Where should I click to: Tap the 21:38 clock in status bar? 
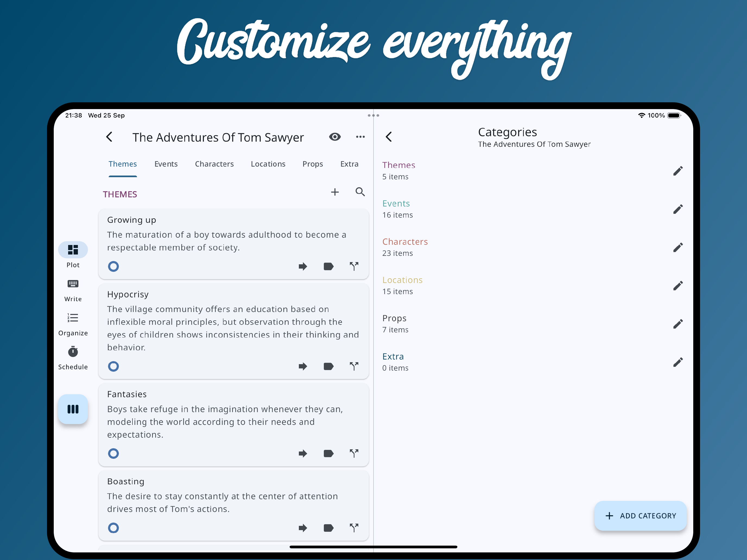click(x=74, y=115)
